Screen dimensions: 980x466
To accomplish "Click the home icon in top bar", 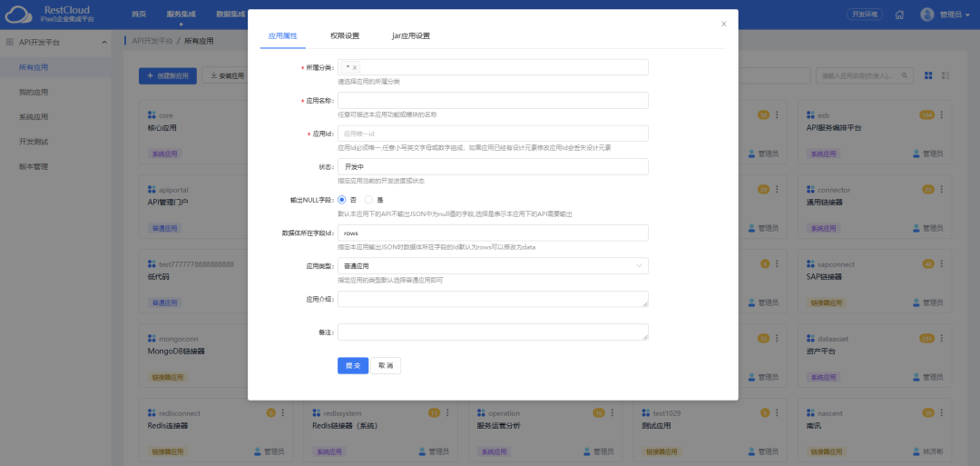I will [x=899, y=15].
